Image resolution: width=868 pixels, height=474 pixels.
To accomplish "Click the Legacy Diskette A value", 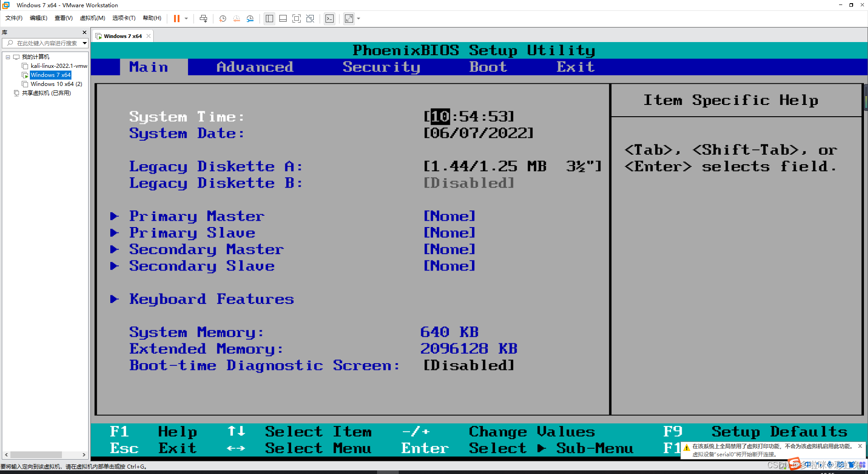I will click(x=513, y=166).
